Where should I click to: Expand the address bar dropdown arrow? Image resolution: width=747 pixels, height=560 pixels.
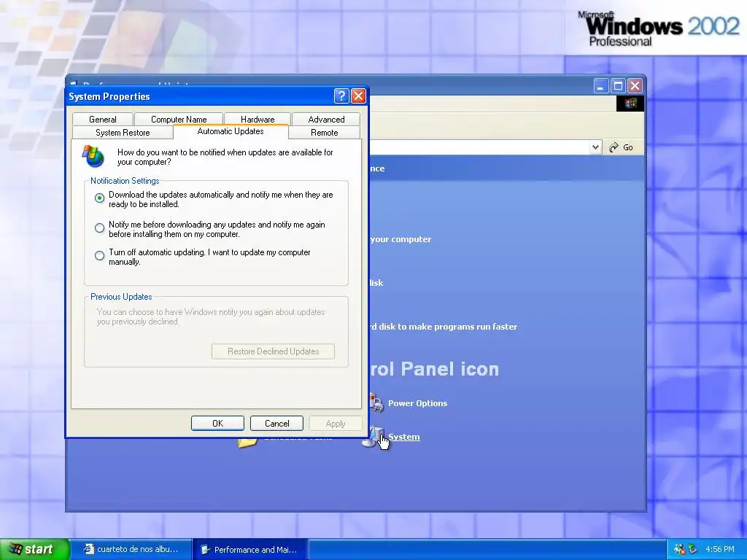(595, 147)
